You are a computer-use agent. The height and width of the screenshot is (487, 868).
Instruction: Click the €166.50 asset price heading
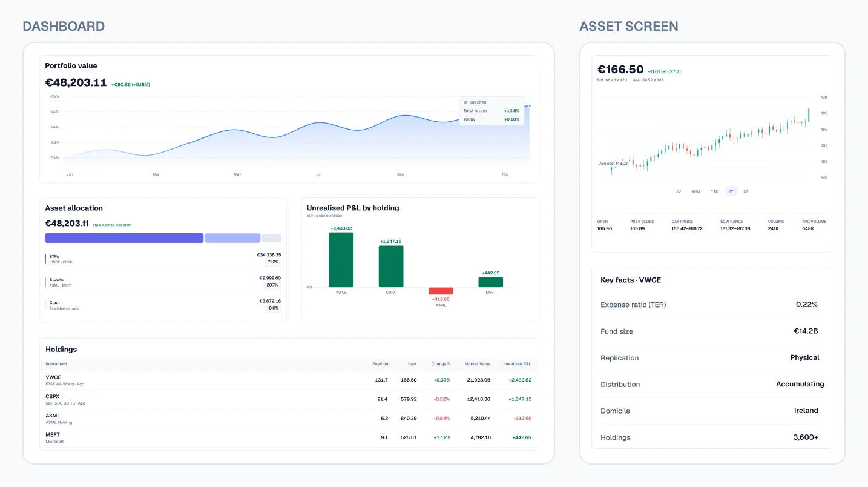point(620,70)
